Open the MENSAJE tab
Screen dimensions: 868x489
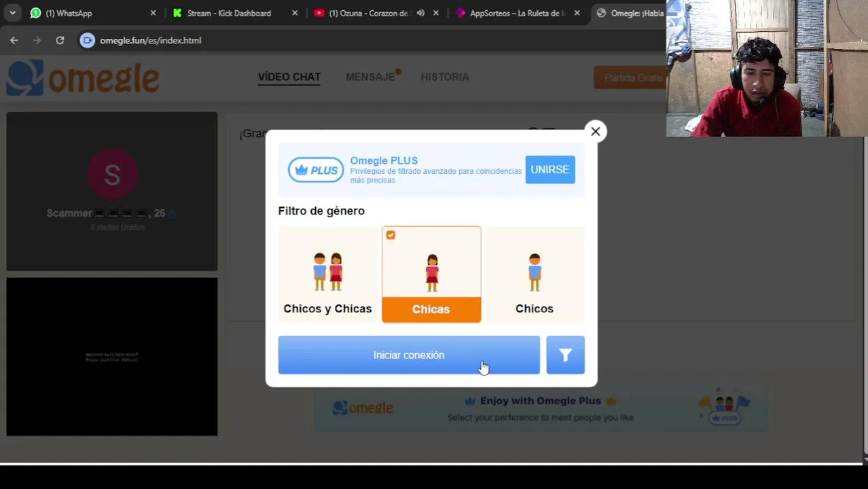pyautogui.click(x=371, y=77)
